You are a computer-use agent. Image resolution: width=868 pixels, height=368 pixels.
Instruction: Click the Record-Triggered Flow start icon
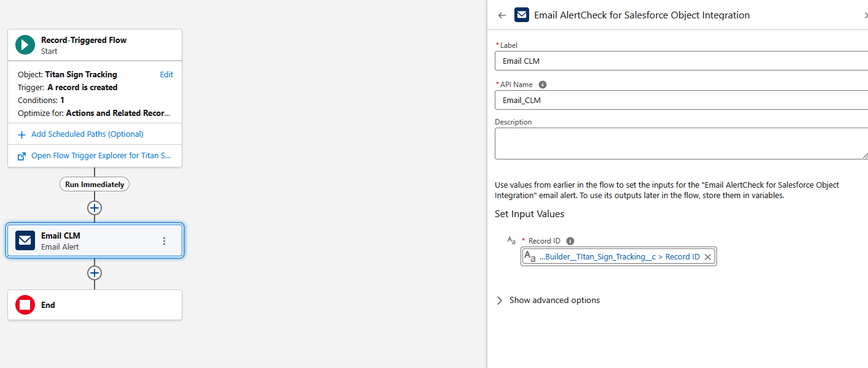point(25,44)
